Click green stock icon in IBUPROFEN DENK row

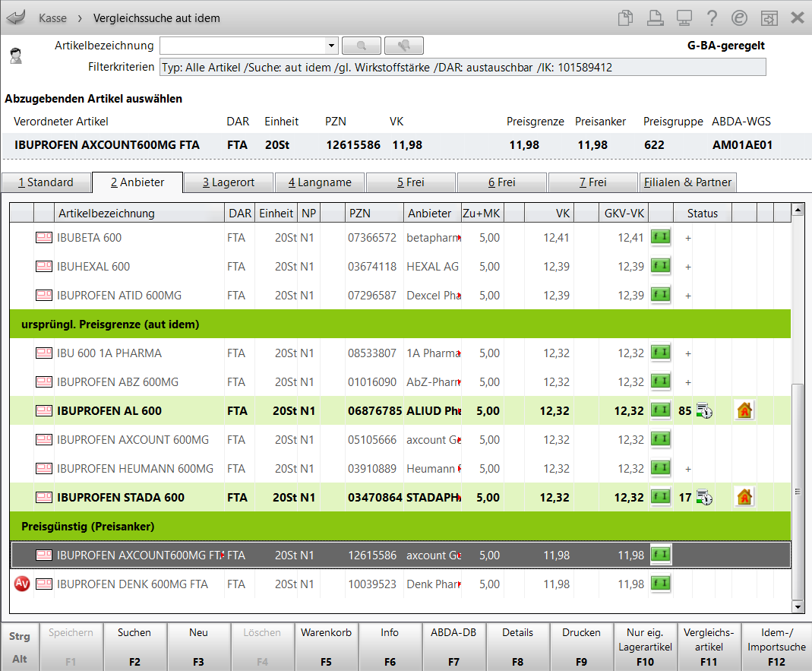click(x=661, y=584)
